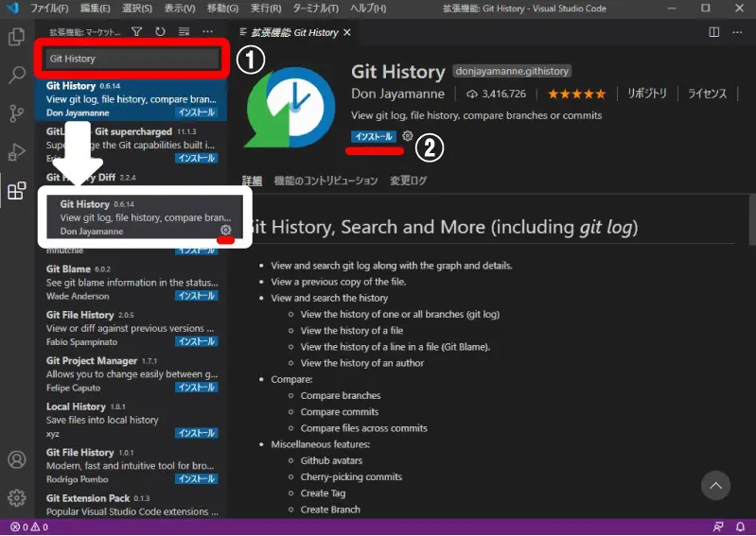Select Local History extension entry
756x536 pixels.
tap(131, 420)
